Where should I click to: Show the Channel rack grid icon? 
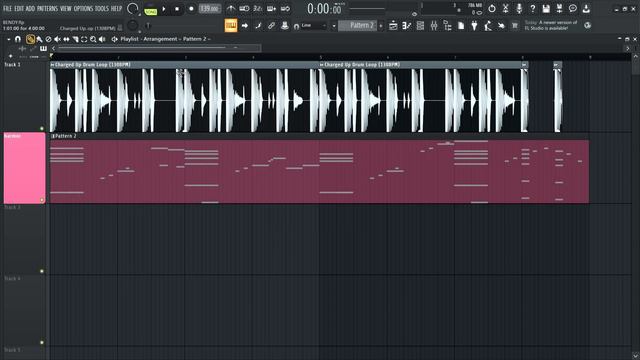click(420, 25)
